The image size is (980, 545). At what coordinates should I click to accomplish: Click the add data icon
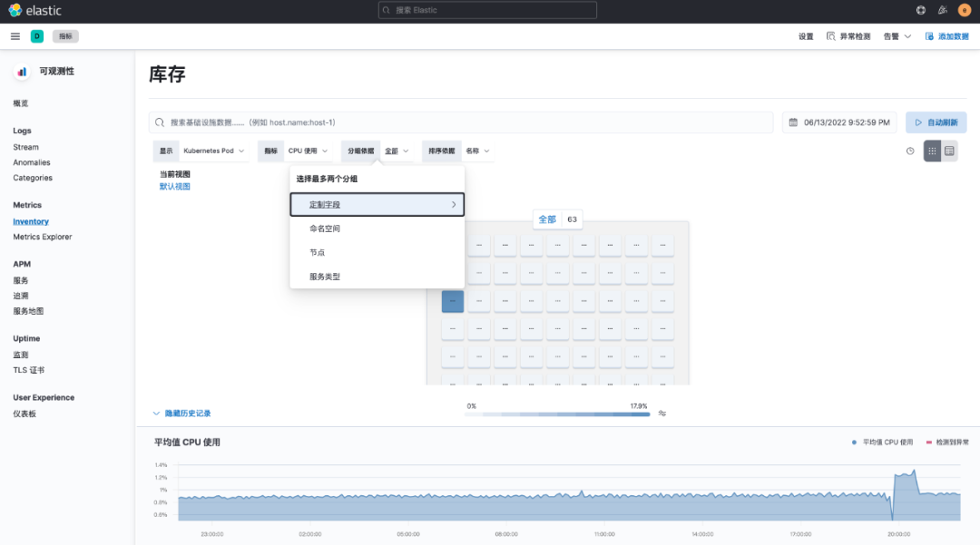(929, 36)
